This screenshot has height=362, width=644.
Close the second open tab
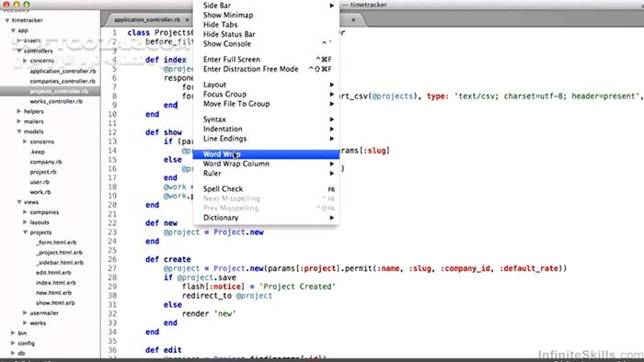353,19
